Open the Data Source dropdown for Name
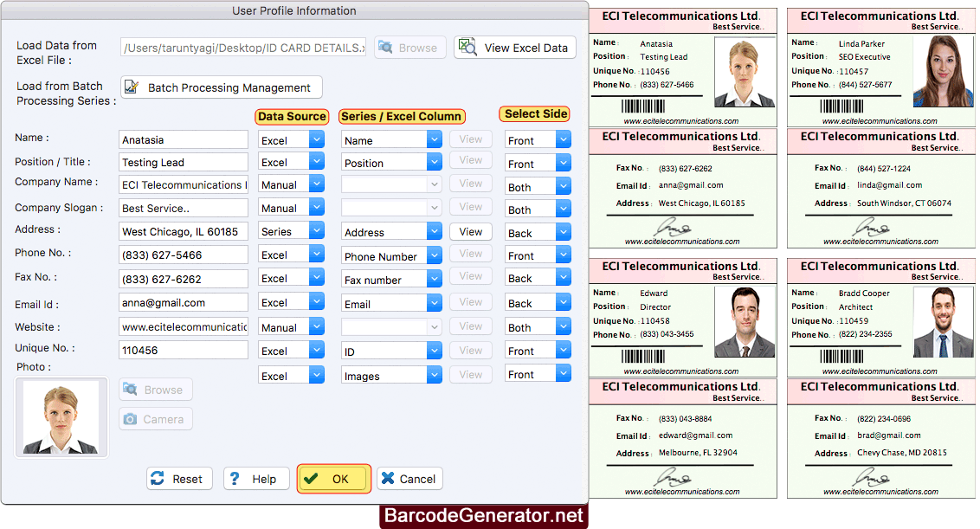This screenshot has height=529, width=980. (x=317, y=139)
